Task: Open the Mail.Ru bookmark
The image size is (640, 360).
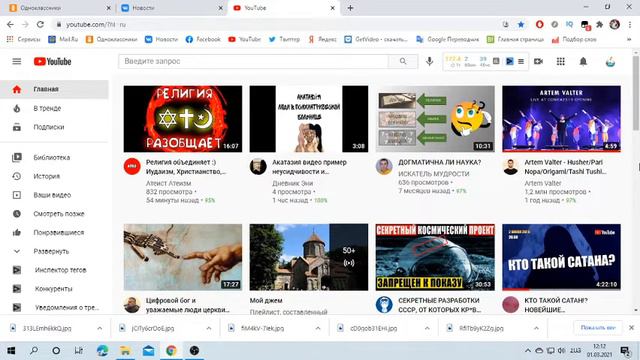Action: tap(63, 40)
